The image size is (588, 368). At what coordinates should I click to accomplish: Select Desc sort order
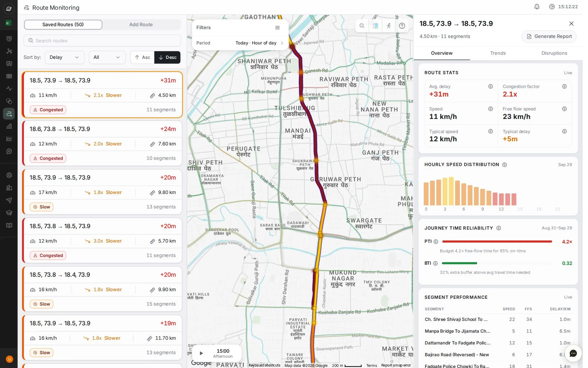pos(167,57)
